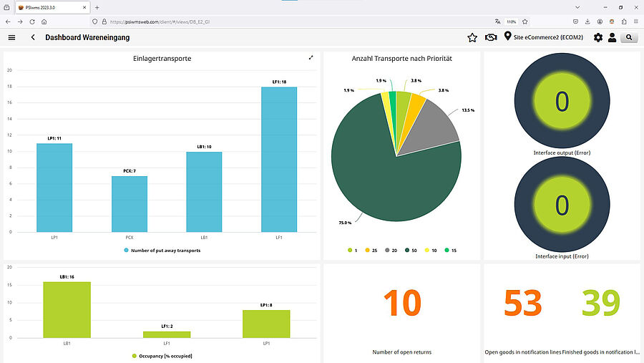The image size is (644, 363).
Task: Click the handshake icon in the header
Action: pyautogui.click(x=491, y=37)
